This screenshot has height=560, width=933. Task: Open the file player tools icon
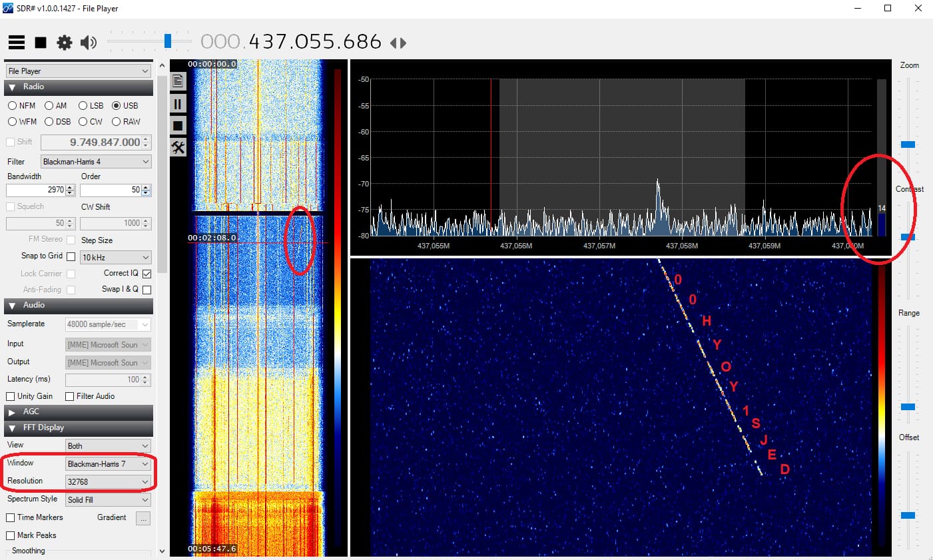(178, 147)
